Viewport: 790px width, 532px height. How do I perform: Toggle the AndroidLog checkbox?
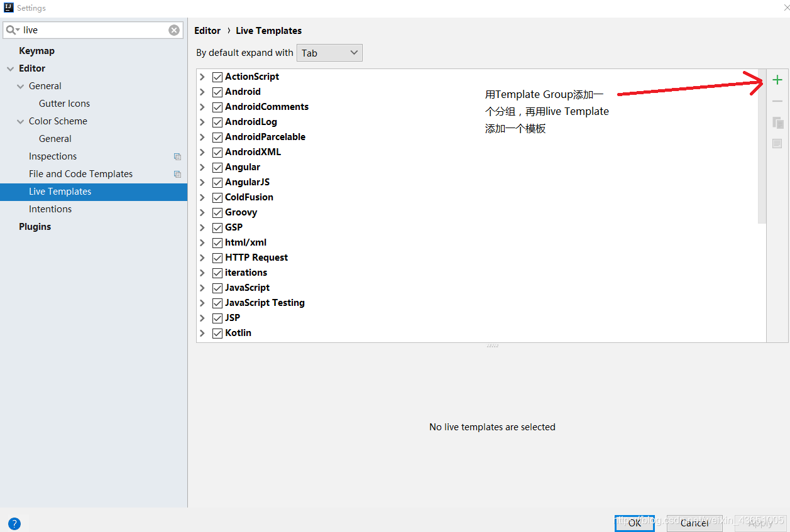(x=217, y=122)
